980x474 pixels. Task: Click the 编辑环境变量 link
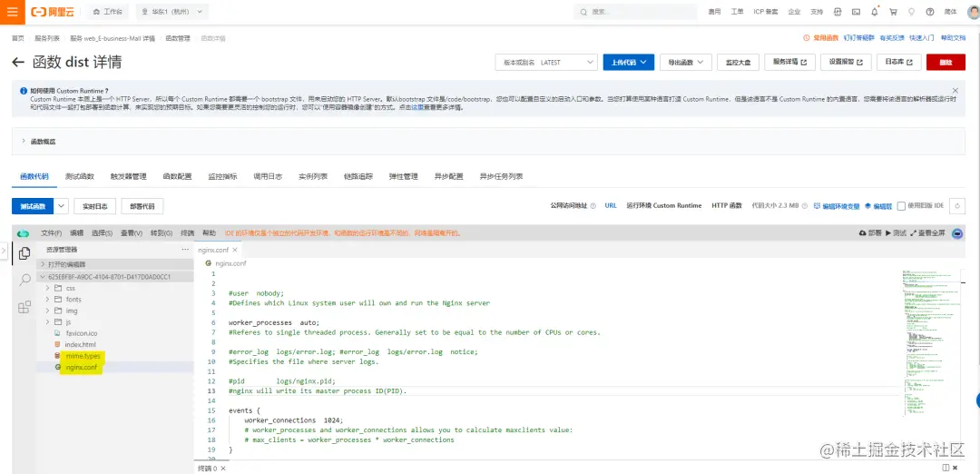[x=837, y=206]
